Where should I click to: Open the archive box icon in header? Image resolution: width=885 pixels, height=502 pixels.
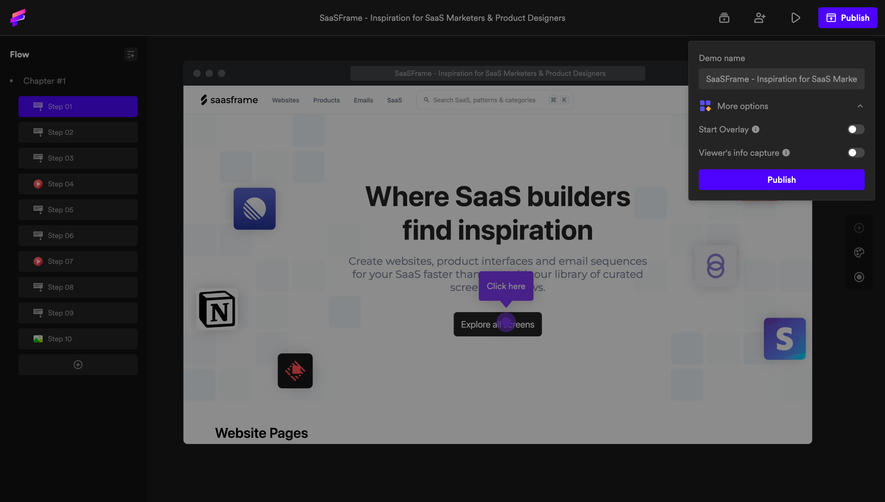click(724, 18)
